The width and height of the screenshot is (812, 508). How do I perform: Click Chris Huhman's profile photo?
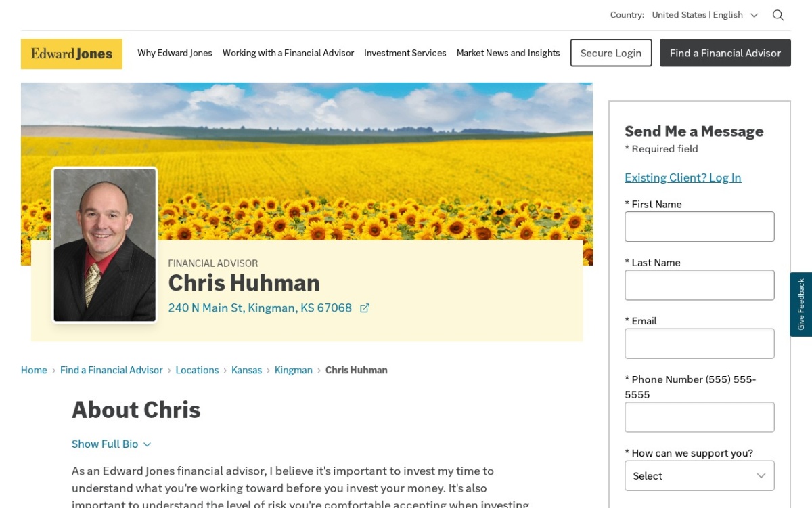pos(105,245)
